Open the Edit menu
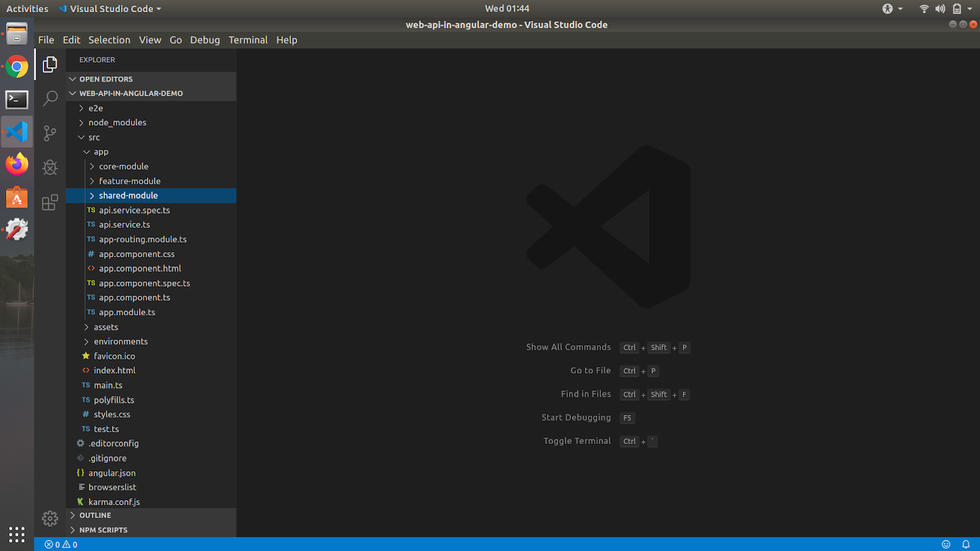 click(x=72, y=40)
